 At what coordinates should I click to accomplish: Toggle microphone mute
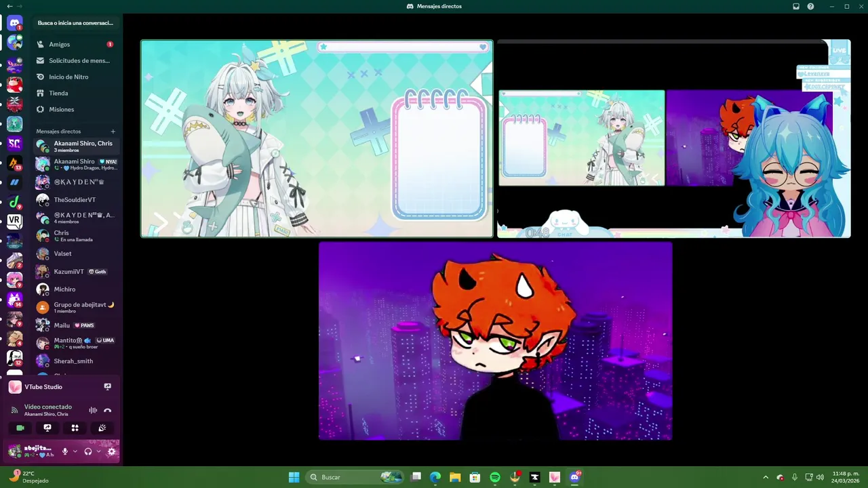[65, 451]
